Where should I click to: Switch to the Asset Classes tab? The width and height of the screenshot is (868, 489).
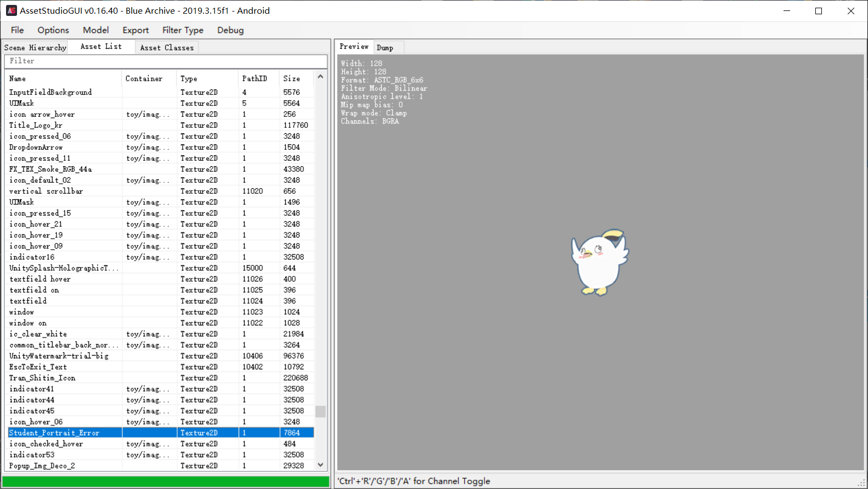[x=167, y=48]
